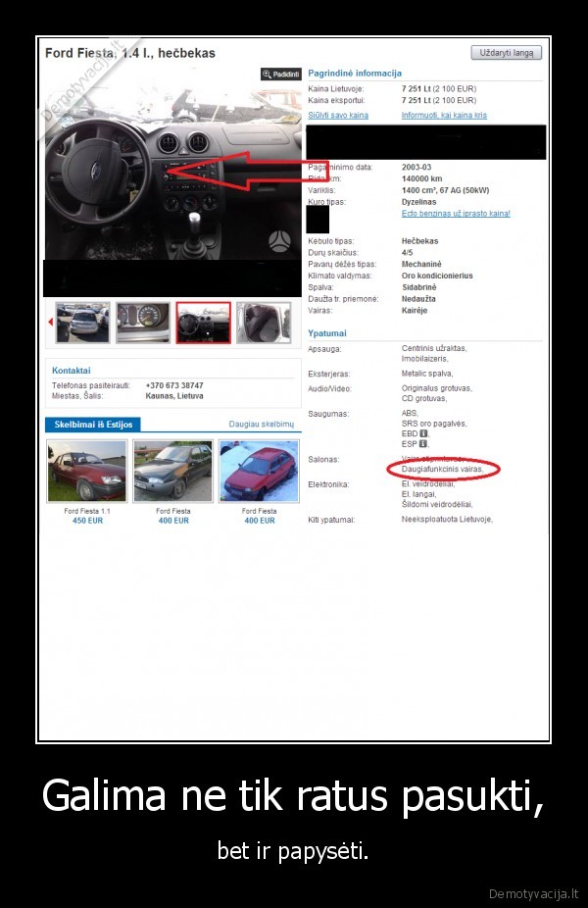The height and width of the screenshot is (908, 588).
Task: Select the 2003-03 manufacture date
Action: pos(416,168)
